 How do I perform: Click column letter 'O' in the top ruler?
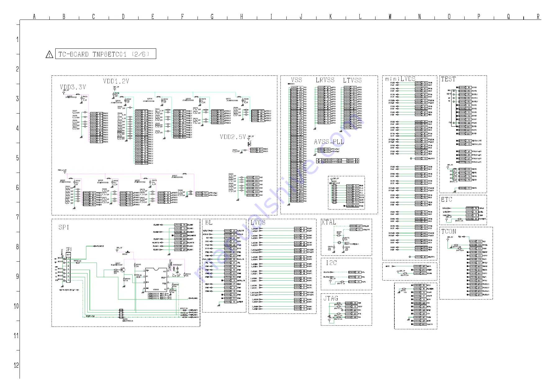[449, 17]
